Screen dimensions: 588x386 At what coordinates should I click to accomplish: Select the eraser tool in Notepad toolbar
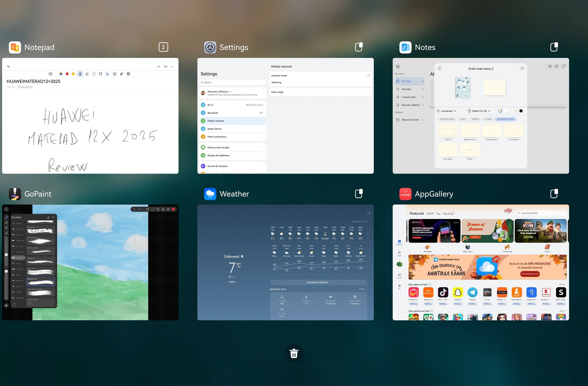click(87, 74)
